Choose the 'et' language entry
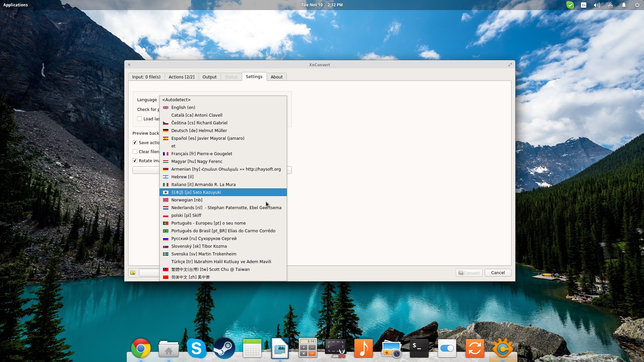The height and width of the screenshot is (362, 644). [223, 146]
